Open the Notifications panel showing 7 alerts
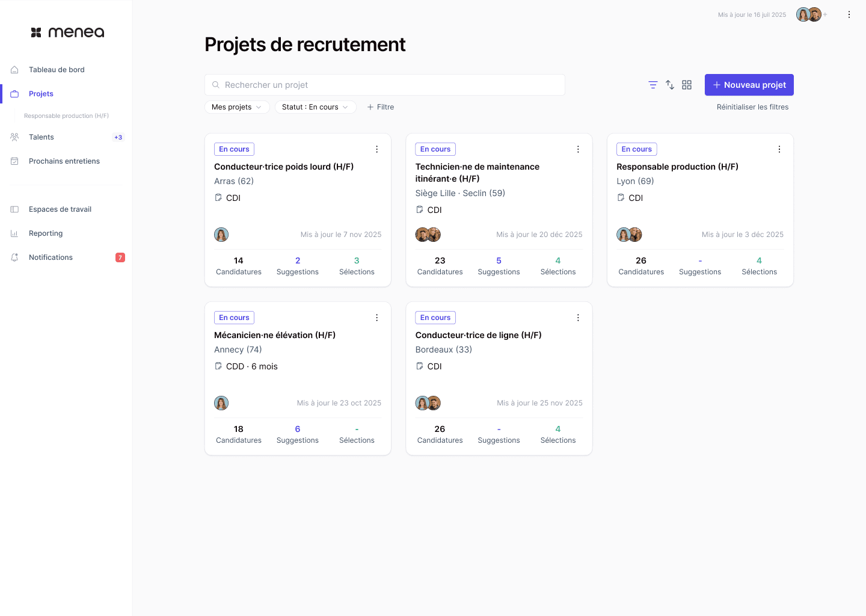This screenshot has height=616, width=866. pyautogui.click(x=51, y=257)
